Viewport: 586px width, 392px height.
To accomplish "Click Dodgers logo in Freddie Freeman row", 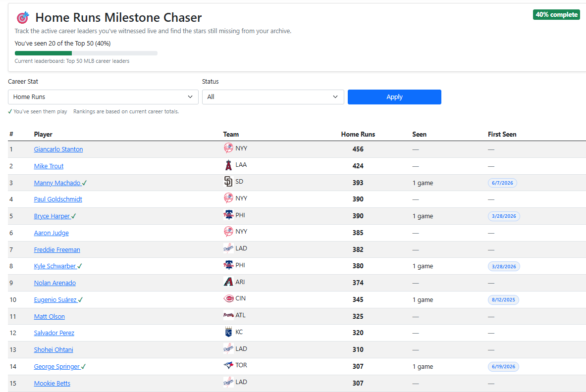I will tap(228, 248).
